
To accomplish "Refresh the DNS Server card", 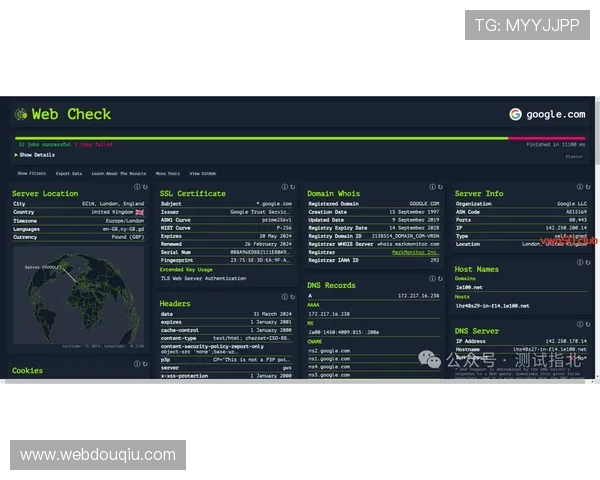I will tap(586, 325).
